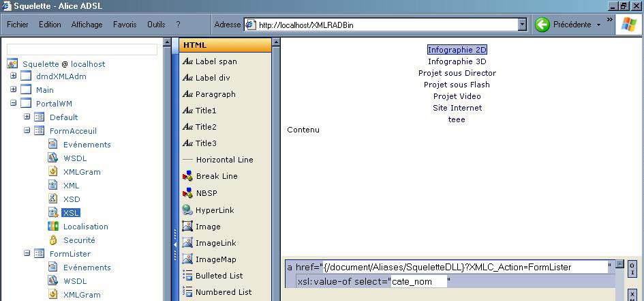Open Localisation icon in the tree
The height and width of the screenshot is (301, 644).
point(52,227)
